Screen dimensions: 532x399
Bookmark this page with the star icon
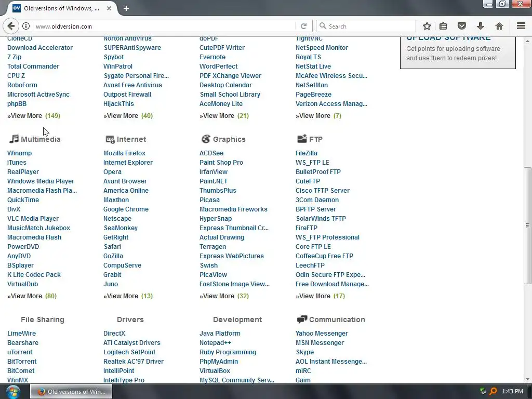point(427,26)
